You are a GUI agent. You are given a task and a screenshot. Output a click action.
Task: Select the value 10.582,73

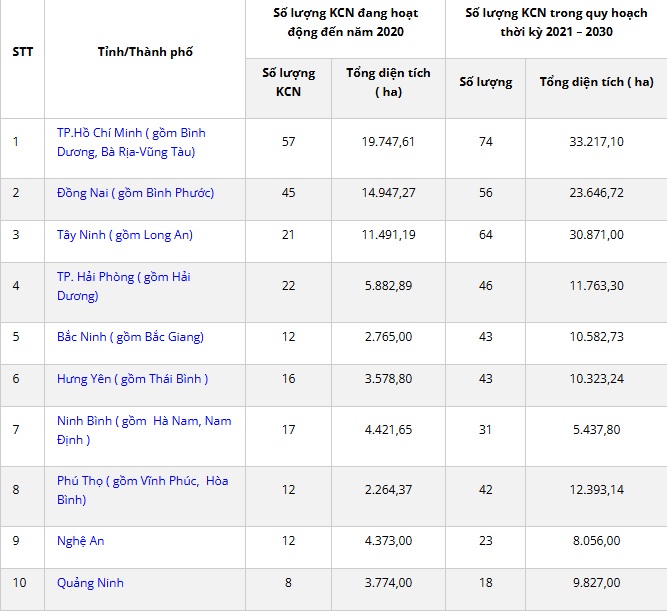pos(596,337)
